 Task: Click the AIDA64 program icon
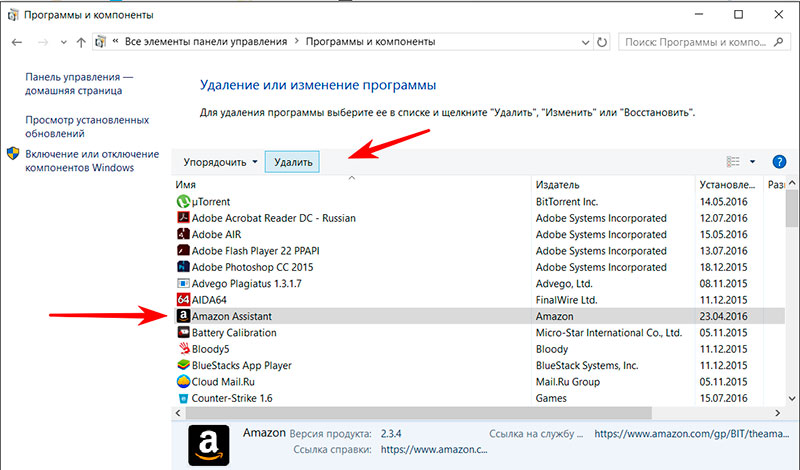(183, 300)
